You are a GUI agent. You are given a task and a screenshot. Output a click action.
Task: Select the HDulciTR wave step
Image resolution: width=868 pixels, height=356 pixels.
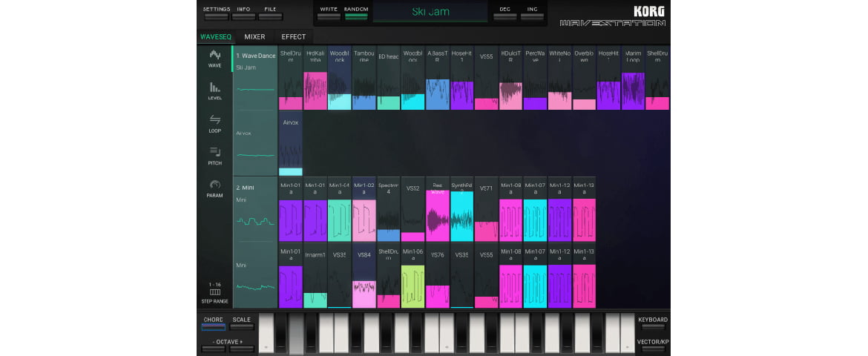pyautogui.click(x=510, y=78)
